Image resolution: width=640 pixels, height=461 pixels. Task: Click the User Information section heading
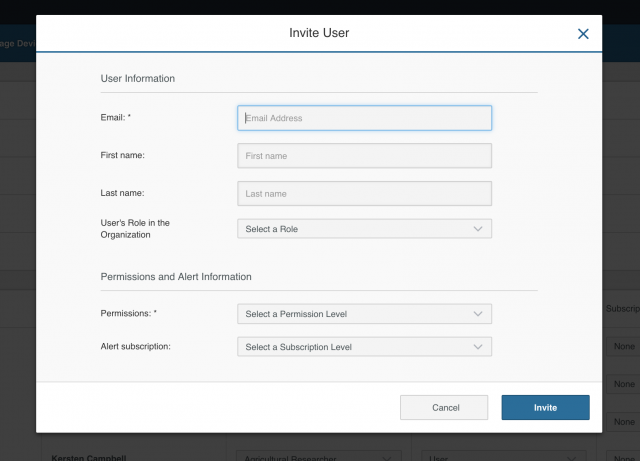click(x=138, y=78)
